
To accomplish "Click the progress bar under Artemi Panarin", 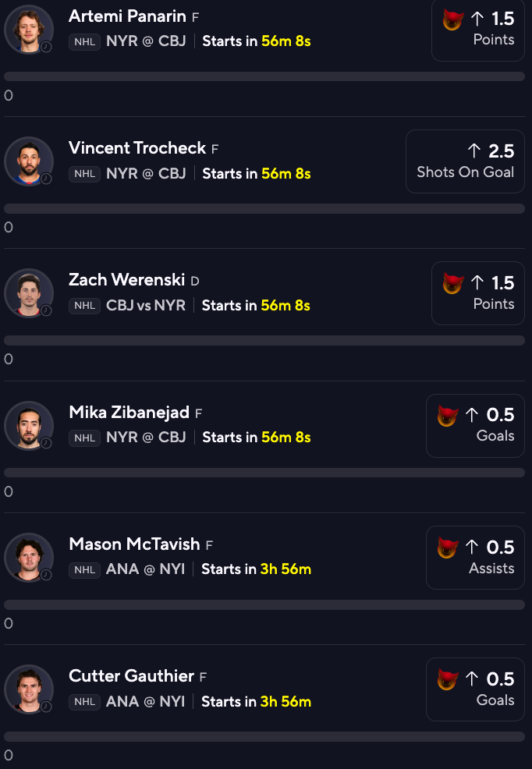I will (264, 76).
